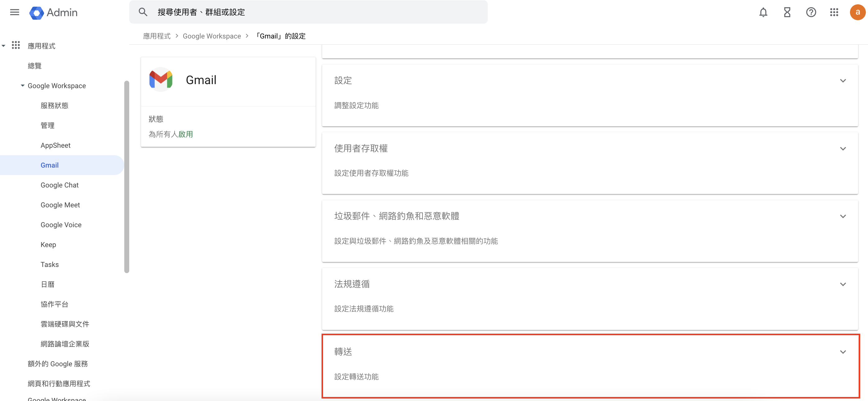Collapse the Google Workspace tree arrow

pyautogui.click(x=23, y=86)
